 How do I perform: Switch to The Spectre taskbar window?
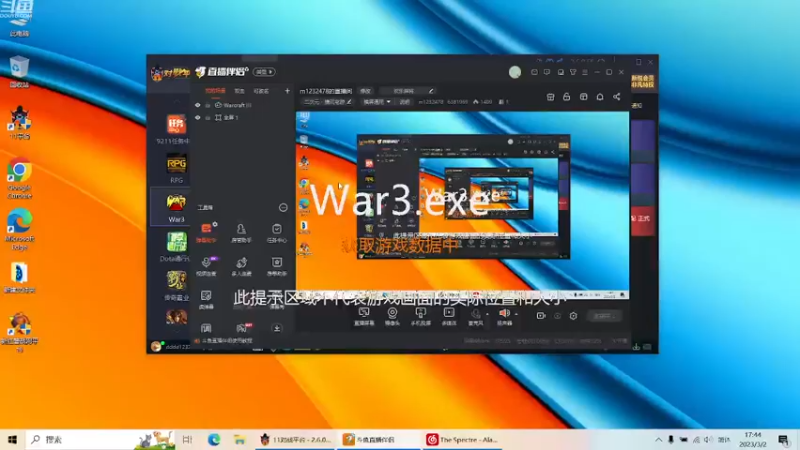click(464, 439)
